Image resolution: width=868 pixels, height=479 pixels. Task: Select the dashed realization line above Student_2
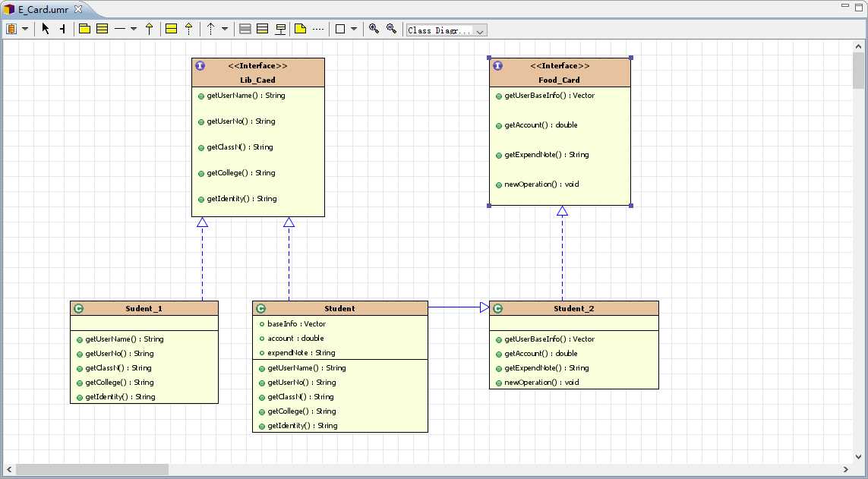[563, 254]
